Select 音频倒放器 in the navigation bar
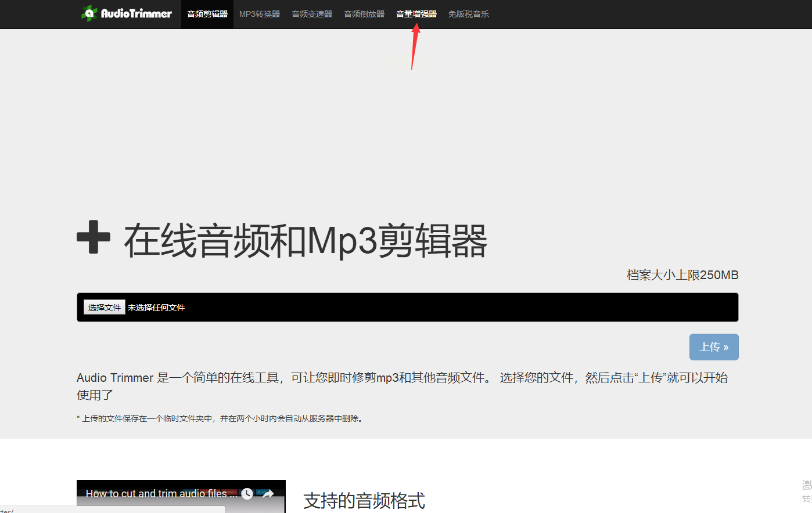This screenshot has width=812, height=513. pos(364,14)
